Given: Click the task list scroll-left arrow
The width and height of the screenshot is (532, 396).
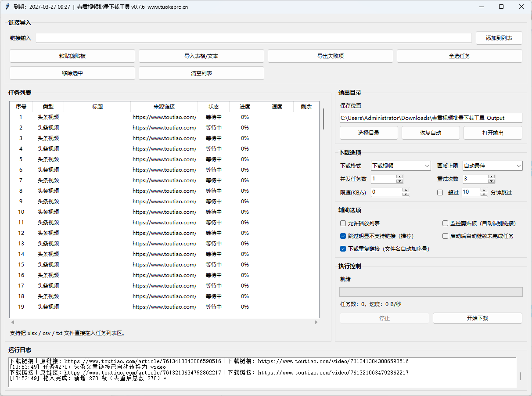Looking at the screenshot, I should [12, 322].
